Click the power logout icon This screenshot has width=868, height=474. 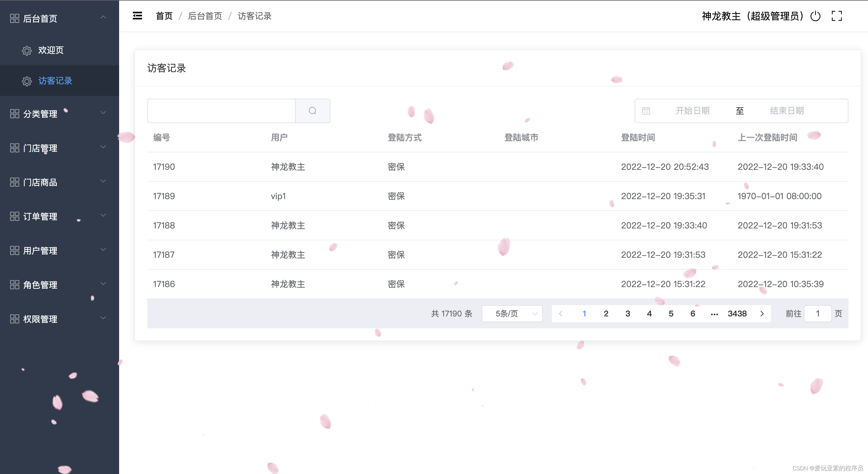815,16
